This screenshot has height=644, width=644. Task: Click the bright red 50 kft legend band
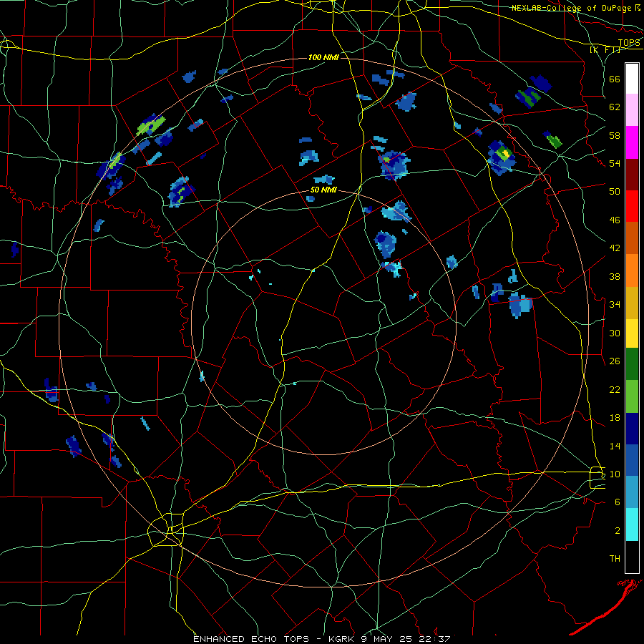[x=632, y=206]
